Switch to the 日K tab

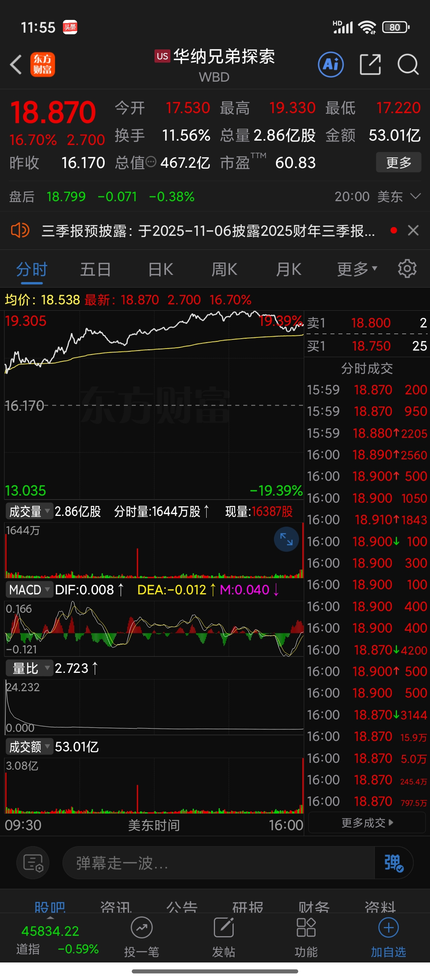tap(160, 270)
